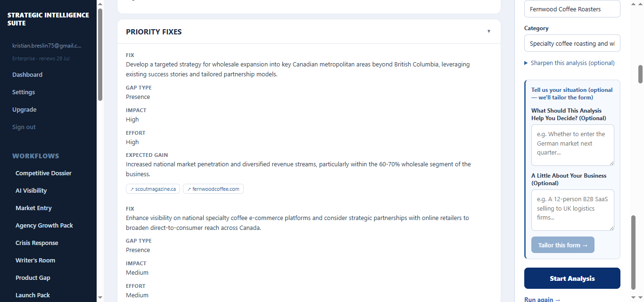Screen dimensions: 644x302
Task: Click sidebar scrollbar down arrow
Action: tap(100, 297)
